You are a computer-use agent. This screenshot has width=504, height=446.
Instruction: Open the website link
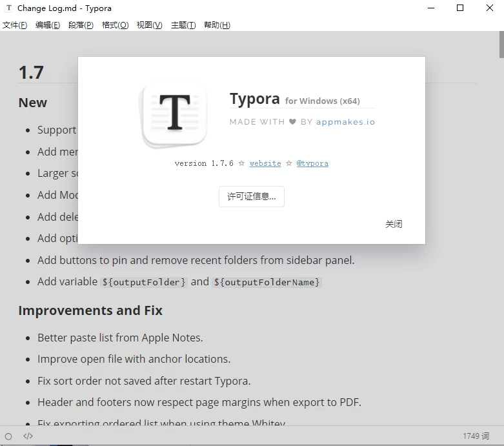265,163
